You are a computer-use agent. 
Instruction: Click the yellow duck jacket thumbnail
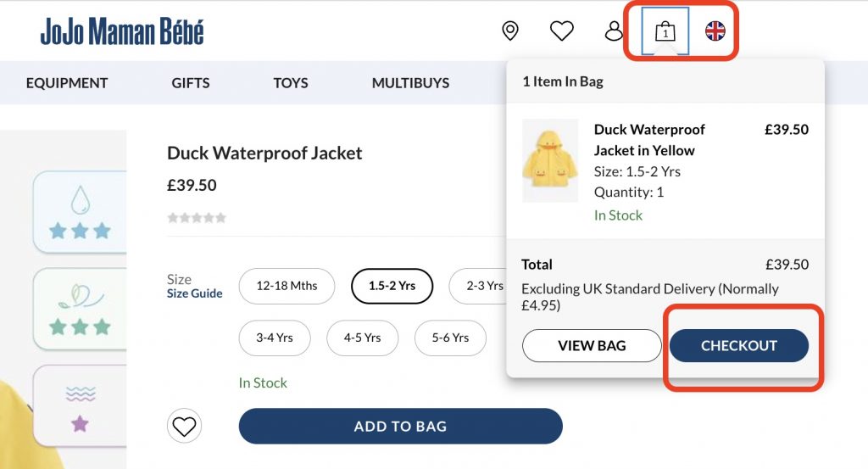pos(550,160)
